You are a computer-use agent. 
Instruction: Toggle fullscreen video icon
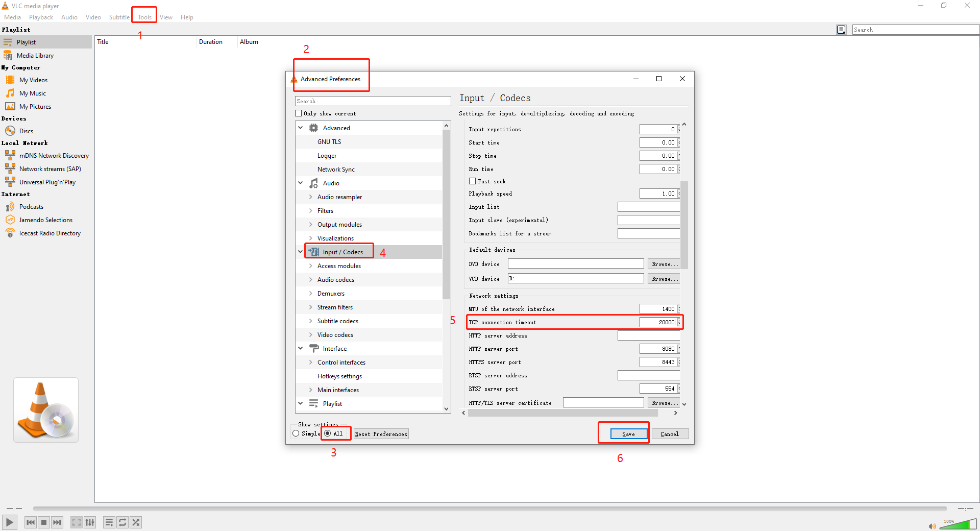pyautogui.click(x=77, y=522)
